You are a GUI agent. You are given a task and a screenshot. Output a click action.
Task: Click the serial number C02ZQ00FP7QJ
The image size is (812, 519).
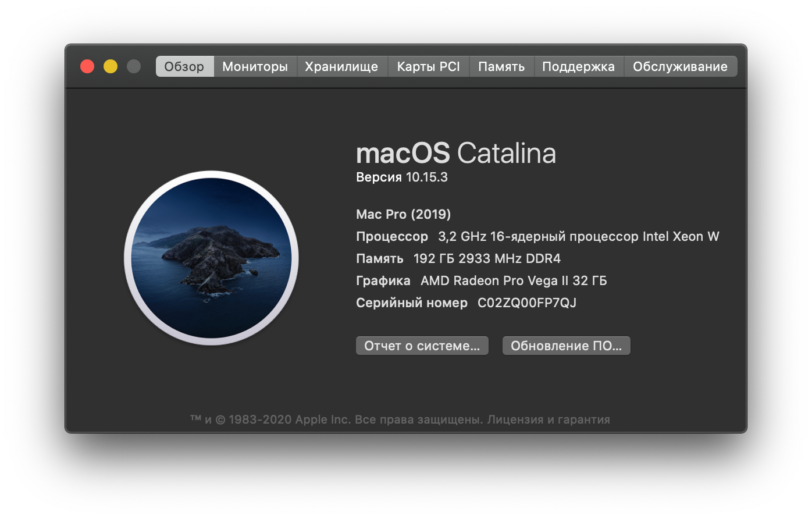pyautogui.click(x=527, y=303)
